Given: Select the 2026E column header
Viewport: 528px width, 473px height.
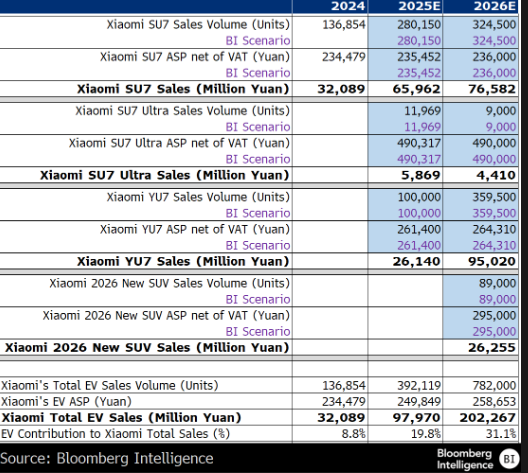Looking at the screenshot, I should pos(495,6).
